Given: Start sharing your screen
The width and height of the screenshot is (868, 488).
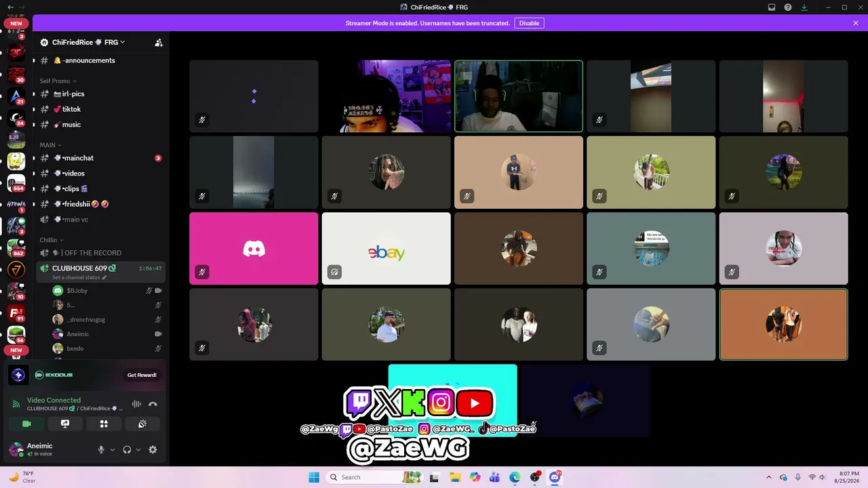Looking at the screenshot, I should tap(65, 424).
